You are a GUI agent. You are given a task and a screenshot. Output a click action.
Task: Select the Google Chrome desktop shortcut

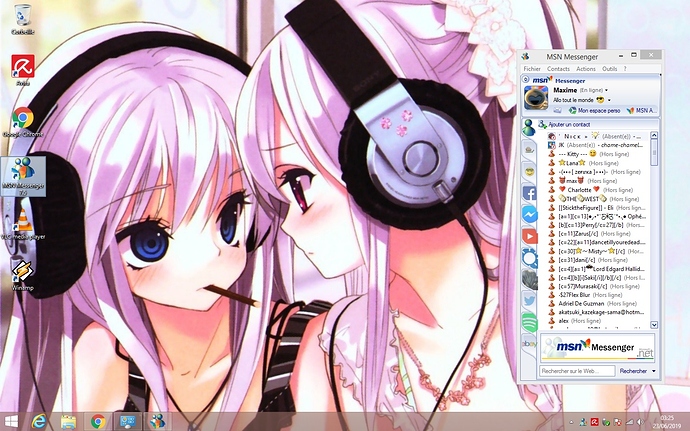(22, 122)
